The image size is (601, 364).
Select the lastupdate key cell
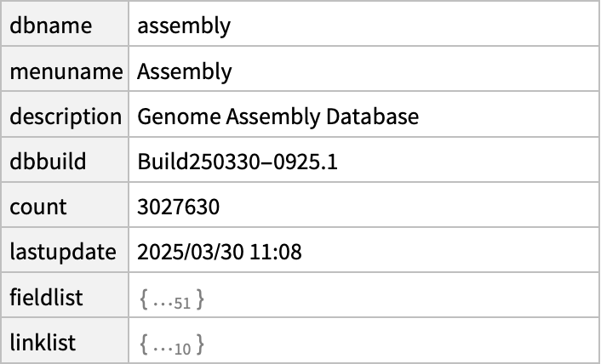click(x=62, y=252)
